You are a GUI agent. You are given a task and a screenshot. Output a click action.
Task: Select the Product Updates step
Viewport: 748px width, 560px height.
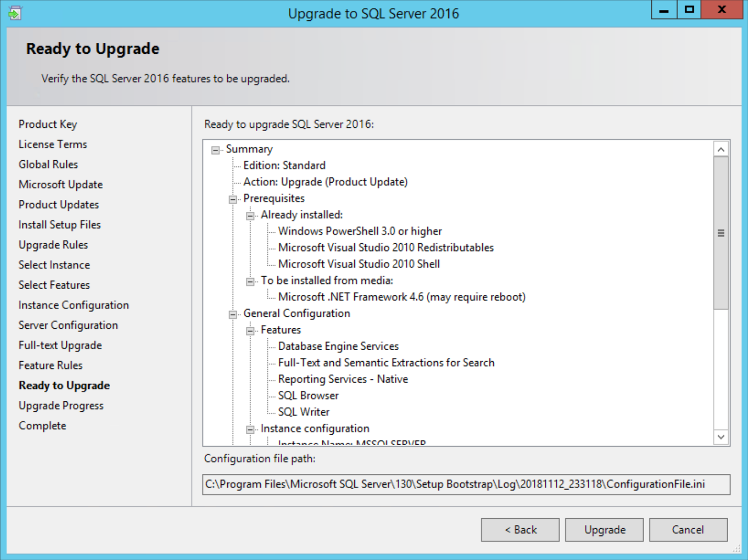pyautogui.click(x=59, y=205)
